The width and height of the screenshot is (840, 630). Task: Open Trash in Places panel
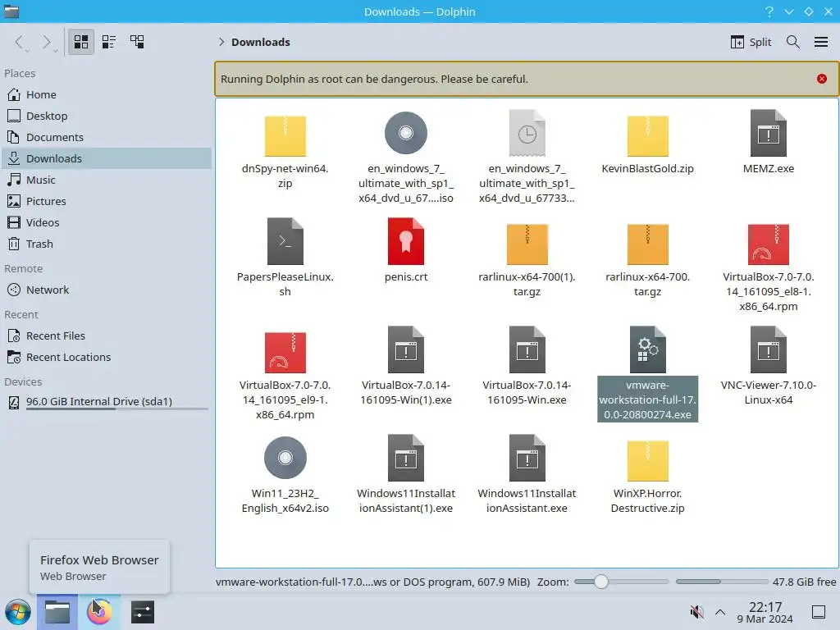click(x=106, y=244)
